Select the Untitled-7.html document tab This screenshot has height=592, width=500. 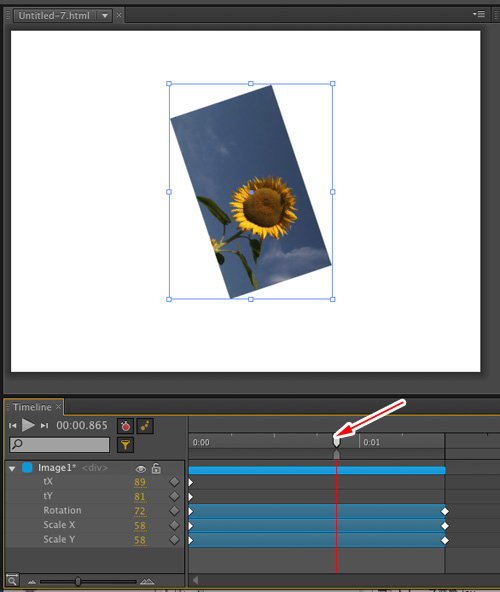(x=54, y=15)
